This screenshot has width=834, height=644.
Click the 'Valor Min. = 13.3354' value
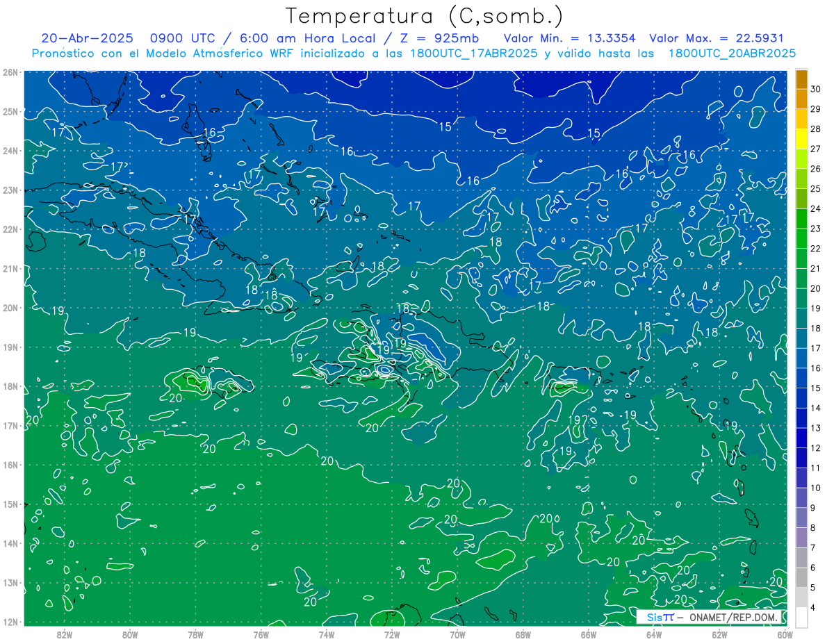570,38
